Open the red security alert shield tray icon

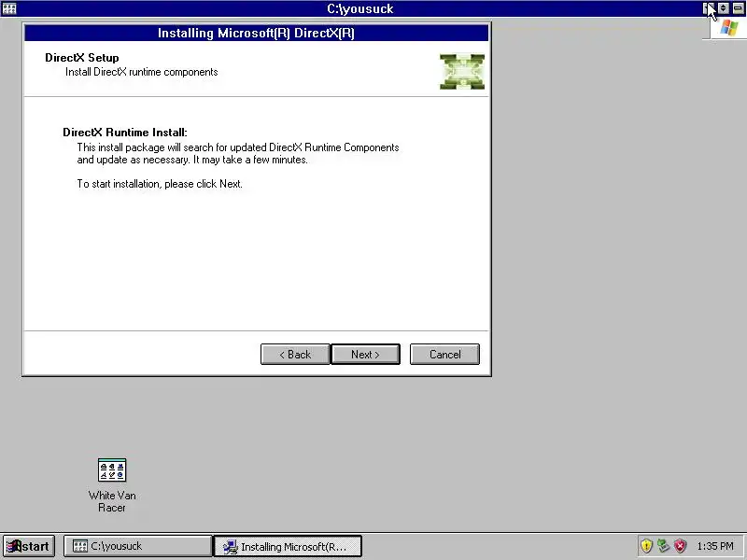pyautogui.click(x=681, y=546)
